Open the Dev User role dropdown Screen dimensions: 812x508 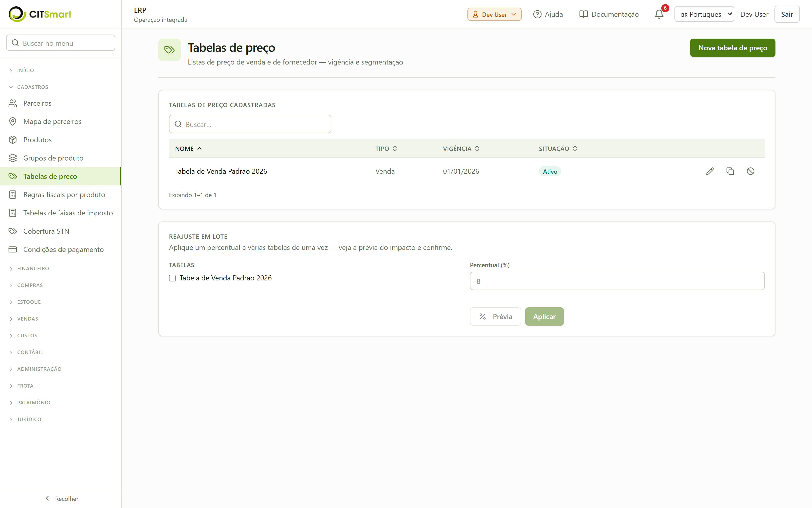[x=494, y=14]
